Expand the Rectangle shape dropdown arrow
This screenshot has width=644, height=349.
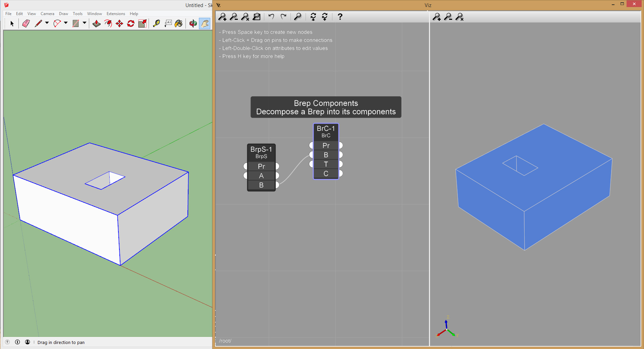(85, 23)
